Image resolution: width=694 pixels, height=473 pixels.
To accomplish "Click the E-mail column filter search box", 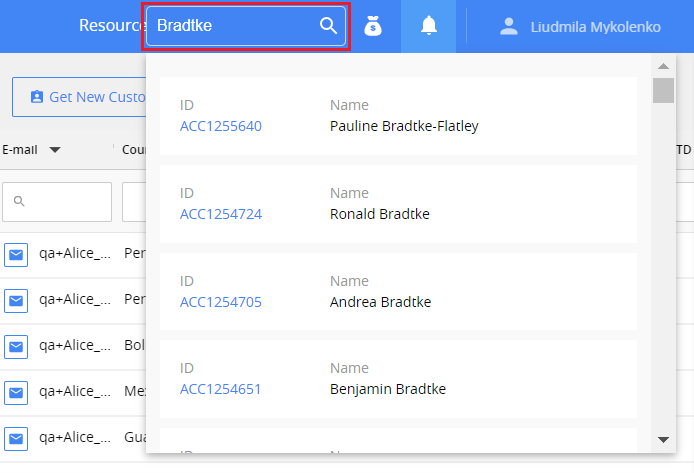I will 57,202.
